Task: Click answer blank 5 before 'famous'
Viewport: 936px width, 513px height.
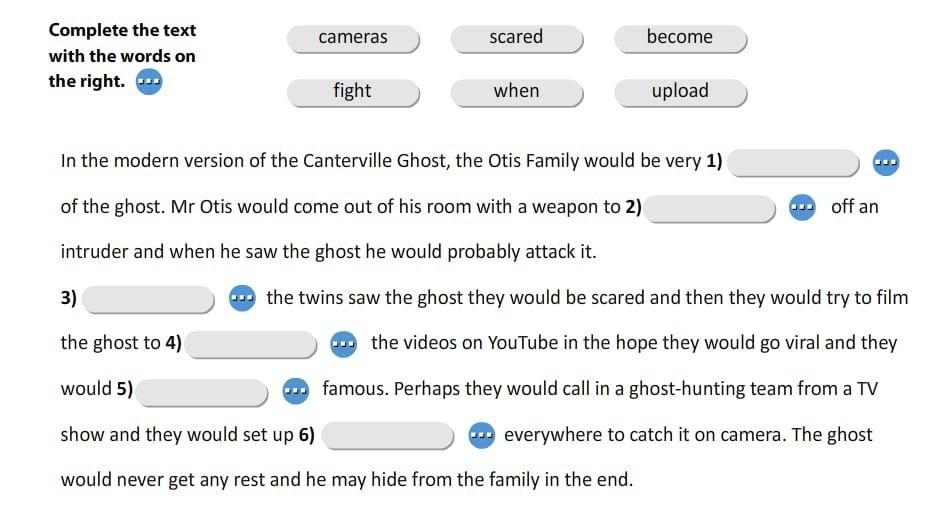Action: point(202,391)
